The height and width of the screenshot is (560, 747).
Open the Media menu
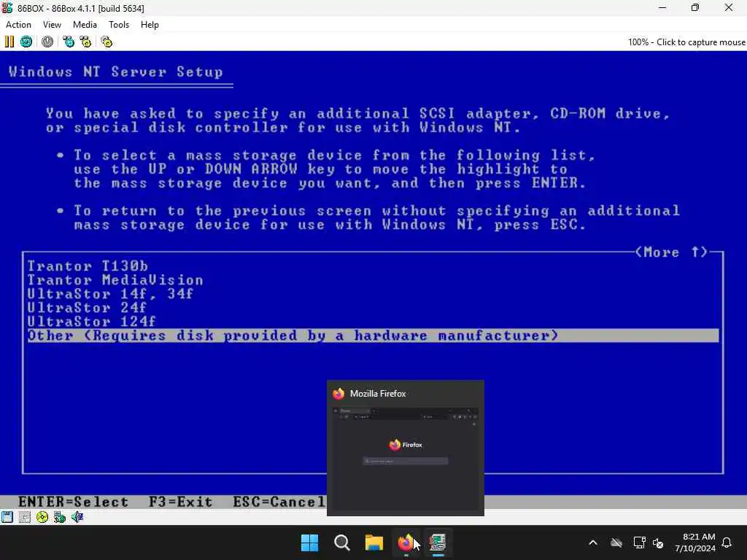coord(85,25)
